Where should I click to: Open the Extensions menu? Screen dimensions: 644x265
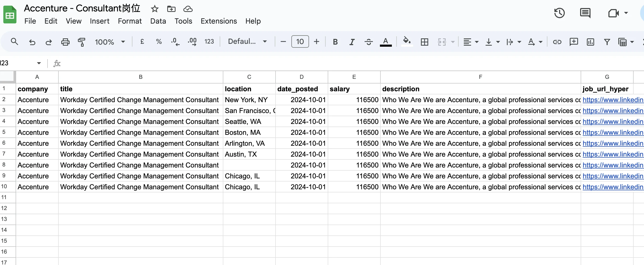(x=219, y=21)
